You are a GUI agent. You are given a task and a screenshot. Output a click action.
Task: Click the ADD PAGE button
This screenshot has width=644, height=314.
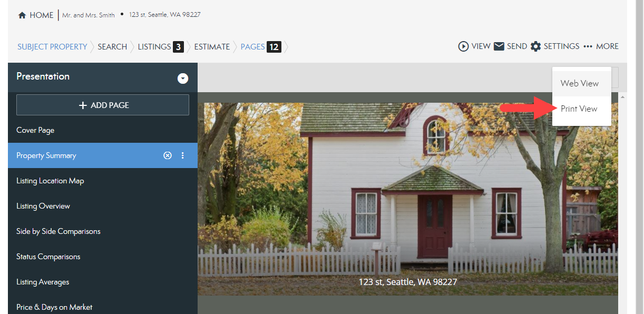click(x=103, y=105)
